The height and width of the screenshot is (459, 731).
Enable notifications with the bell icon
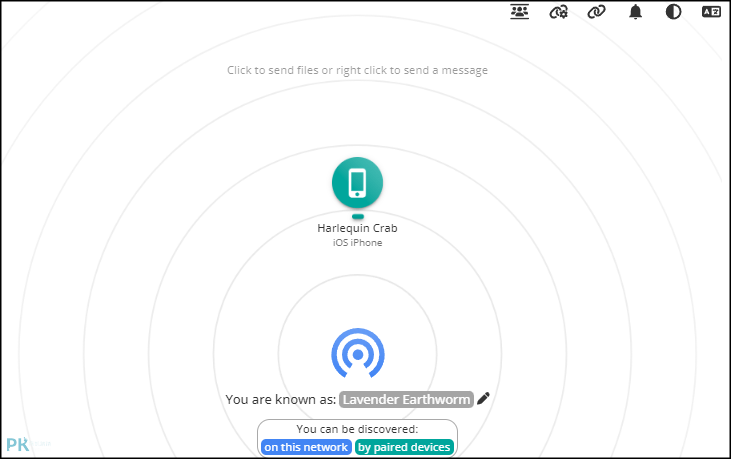[635, 12]
